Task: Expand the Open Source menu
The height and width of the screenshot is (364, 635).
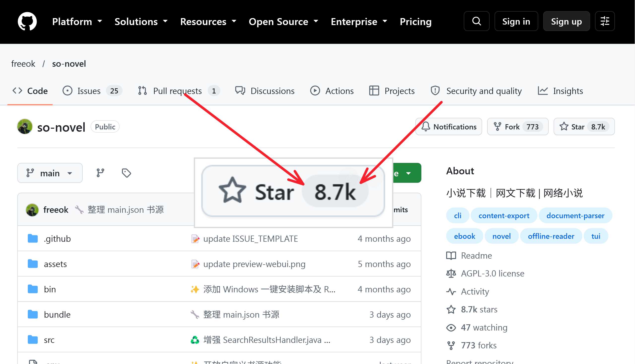Action: click(283, 22)
